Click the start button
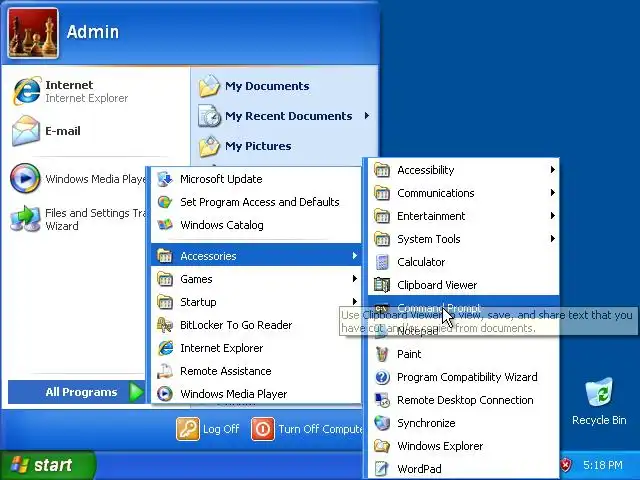Screen dimensions: 640x480 click(x=47, y=464)
